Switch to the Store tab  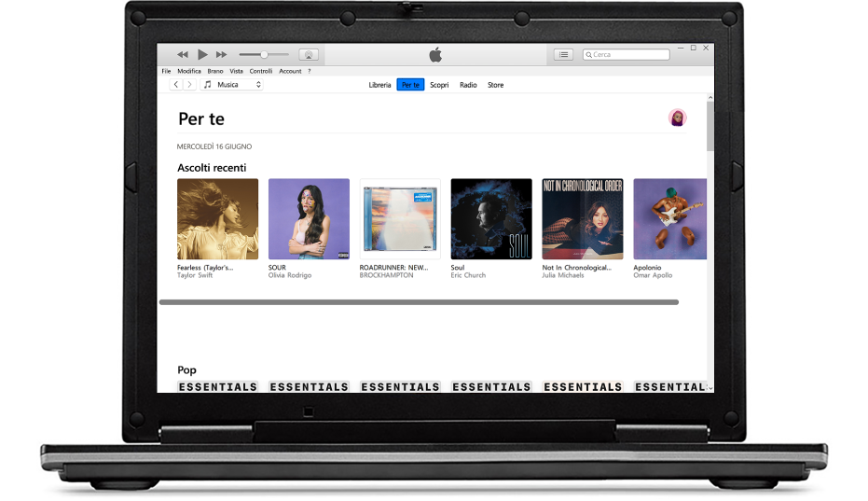pos(495,85)
